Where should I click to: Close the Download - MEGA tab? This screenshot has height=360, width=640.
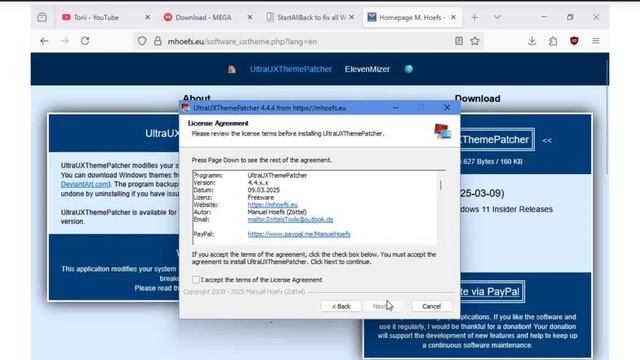[250, 18]
